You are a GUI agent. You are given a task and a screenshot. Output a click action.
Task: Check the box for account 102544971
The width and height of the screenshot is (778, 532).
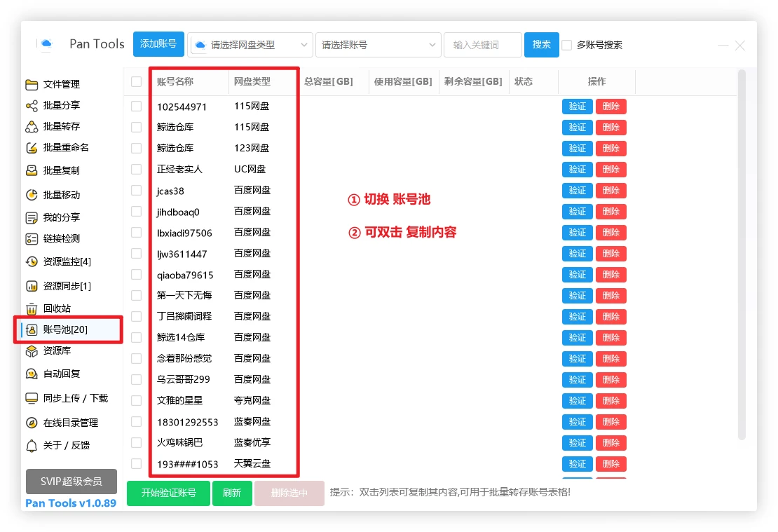pos(136,107)
